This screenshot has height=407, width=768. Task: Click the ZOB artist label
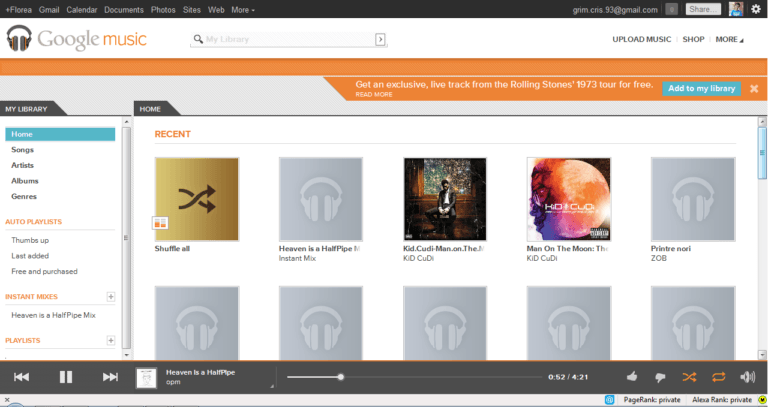pyautogui.click(x=659, y=258)
